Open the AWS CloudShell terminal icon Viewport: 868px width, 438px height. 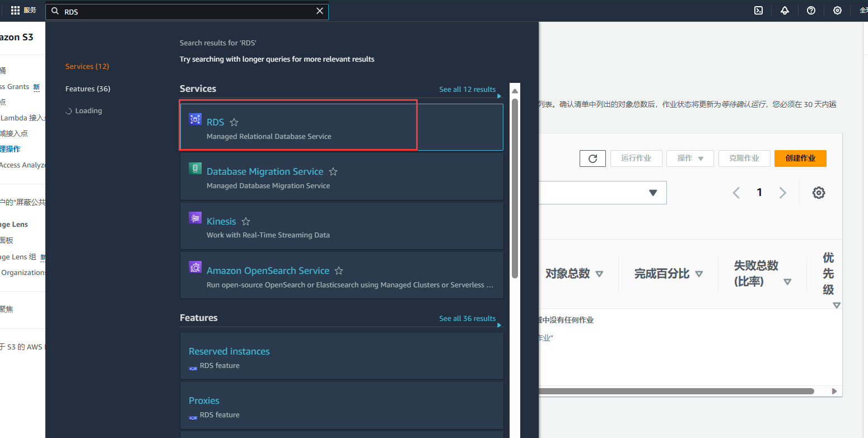[758, 10]
